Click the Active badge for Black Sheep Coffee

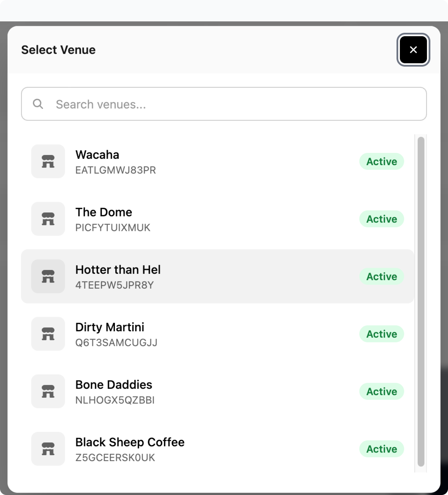pyautogui.click(x=381, y=449)
